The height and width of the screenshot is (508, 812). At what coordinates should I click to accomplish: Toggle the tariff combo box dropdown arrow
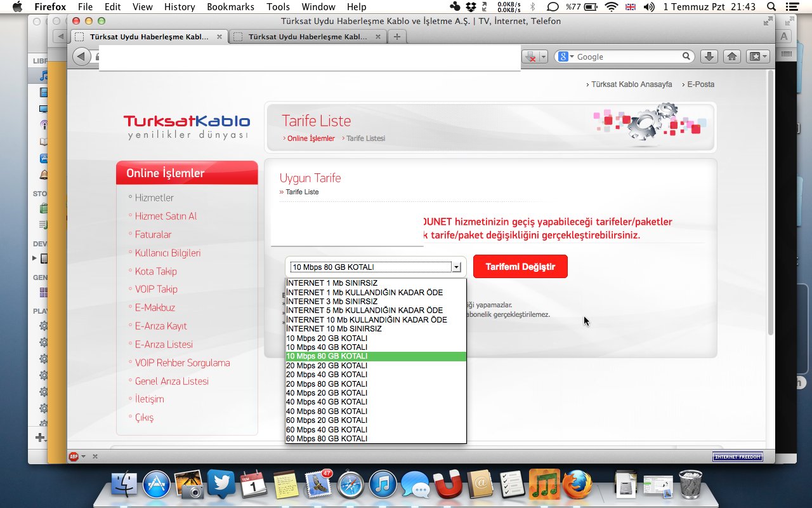point(456,267)
